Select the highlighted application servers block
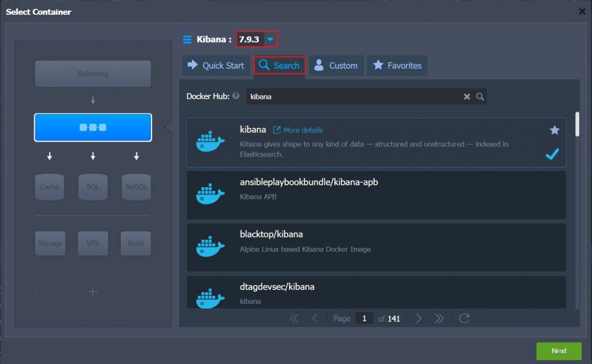 click(93, 128)
